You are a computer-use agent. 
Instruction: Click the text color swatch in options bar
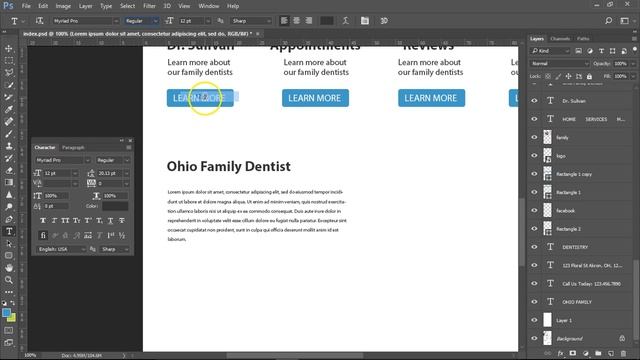(327, 21)
